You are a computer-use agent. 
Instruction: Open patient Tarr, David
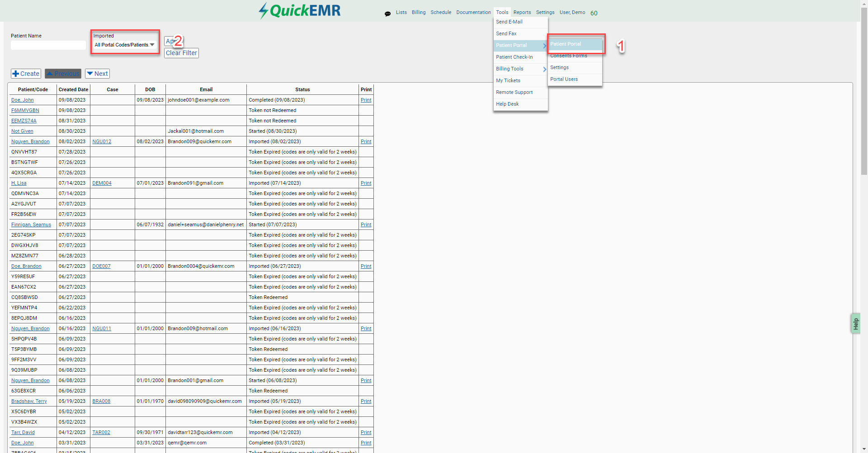tap(23, 432)
